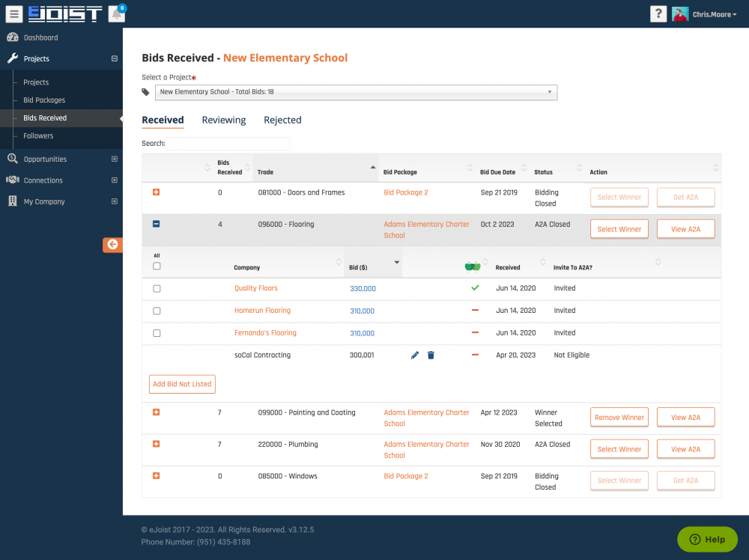Sort bids by Received date column
The image size is (749, 560).
542,262
